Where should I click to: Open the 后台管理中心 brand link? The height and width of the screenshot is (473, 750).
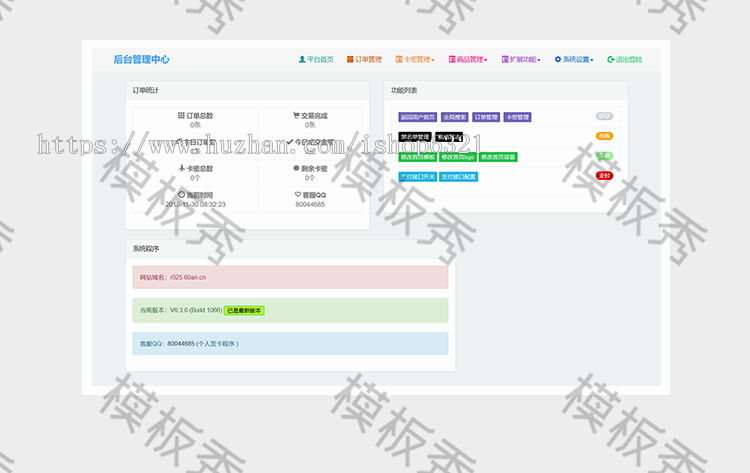click(x=142, y=59)
